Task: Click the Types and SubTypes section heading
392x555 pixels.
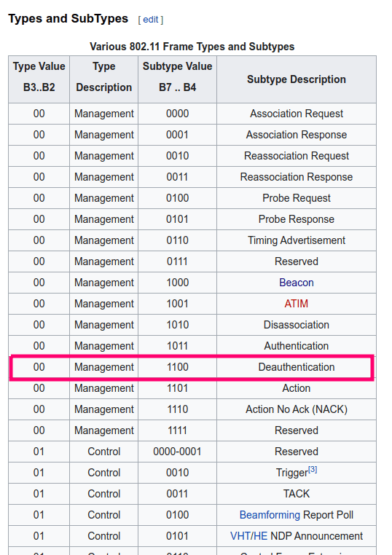Action: [x=68, y=18]
